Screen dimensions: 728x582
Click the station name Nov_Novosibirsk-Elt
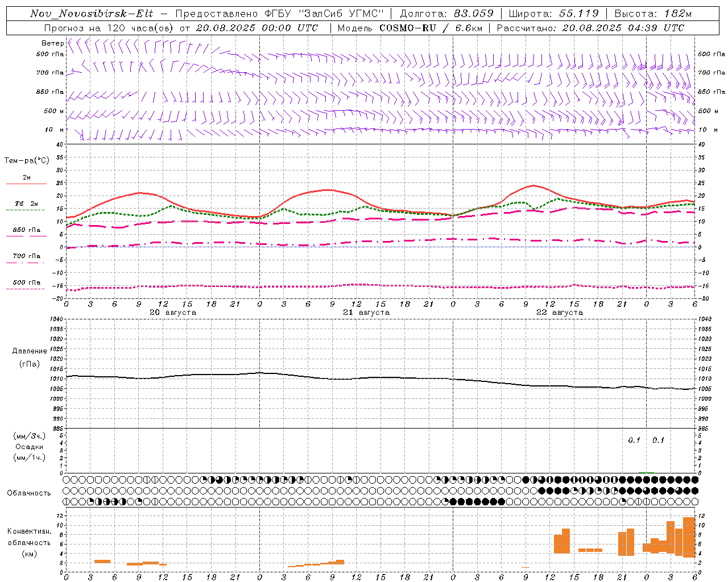[92, 14]
